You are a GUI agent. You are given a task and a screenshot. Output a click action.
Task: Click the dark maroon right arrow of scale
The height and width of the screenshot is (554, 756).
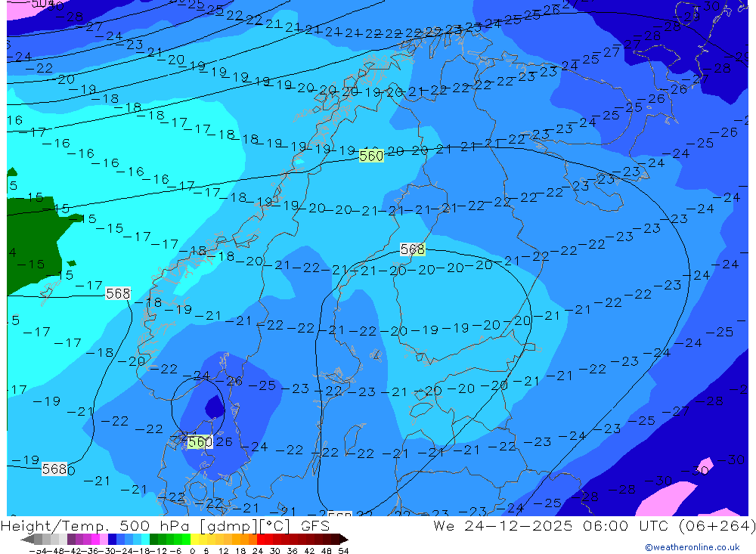[343, 539]
